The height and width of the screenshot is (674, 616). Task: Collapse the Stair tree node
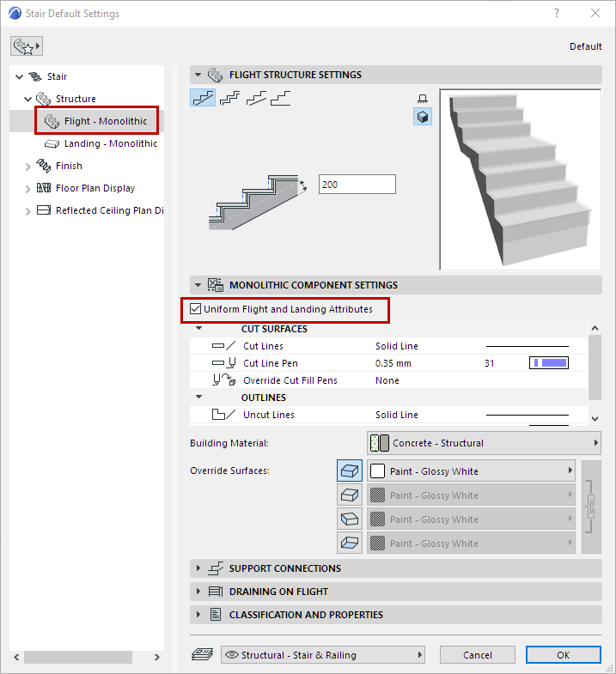click(x=20, y=76)
